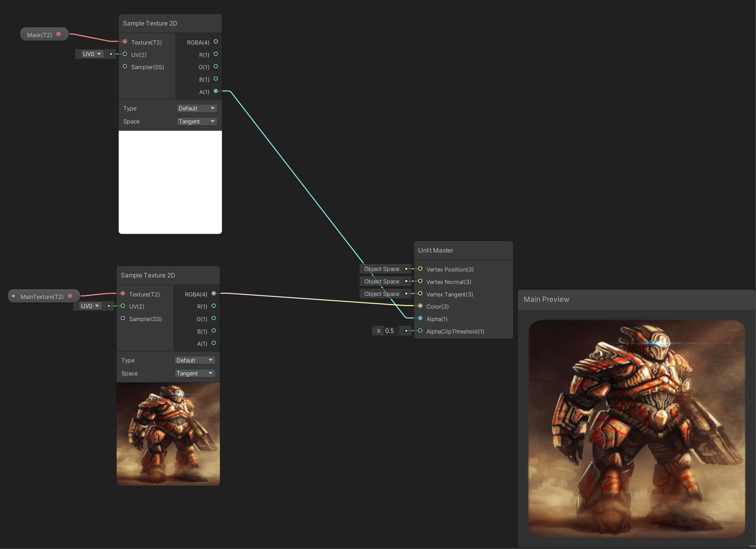Click the Vertex Position(3) input port
This screenshot has height=549, width=756.
pos(420,269)
